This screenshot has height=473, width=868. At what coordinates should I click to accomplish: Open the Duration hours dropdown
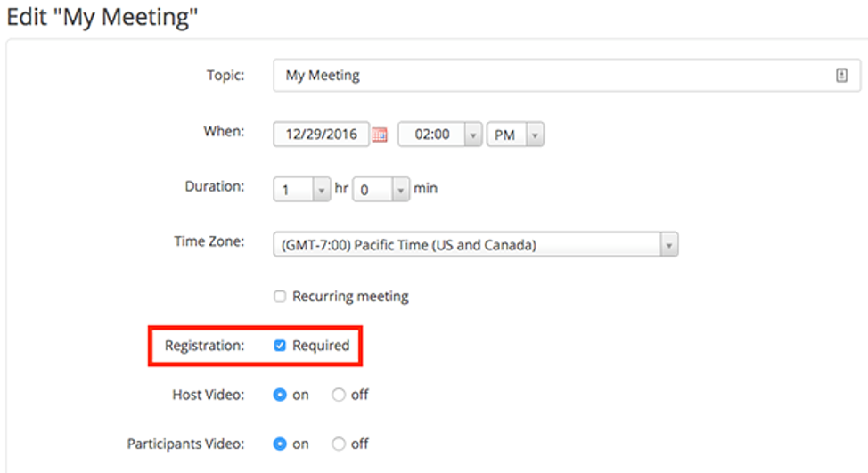click(321, 190)
